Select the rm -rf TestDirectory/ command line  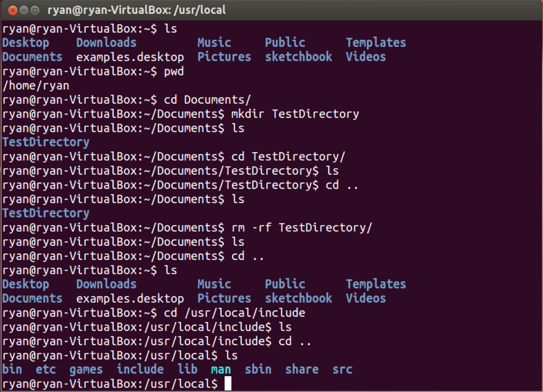click(x=301, y=227)
